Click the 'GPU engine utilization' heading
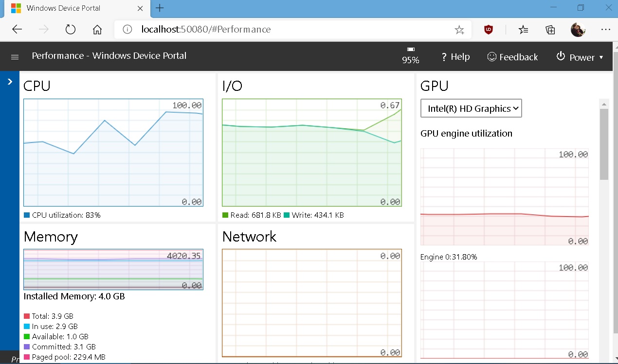 (466, 133)
